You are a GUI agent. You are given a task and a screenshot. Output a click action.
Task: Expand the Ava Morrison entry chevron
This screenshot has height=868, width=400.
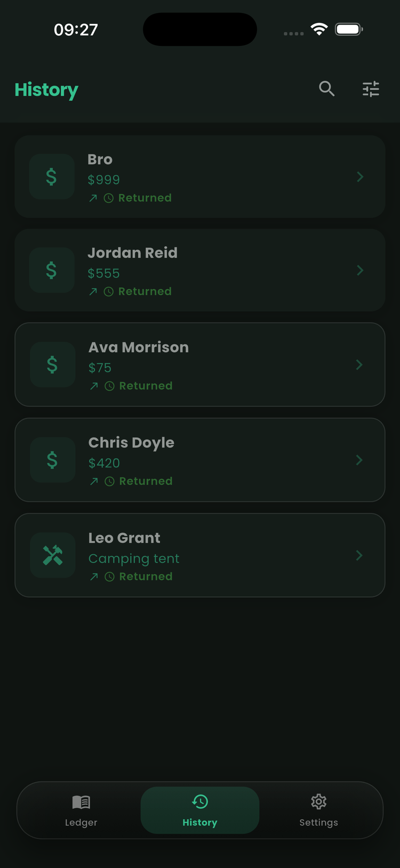pos(359,364)
